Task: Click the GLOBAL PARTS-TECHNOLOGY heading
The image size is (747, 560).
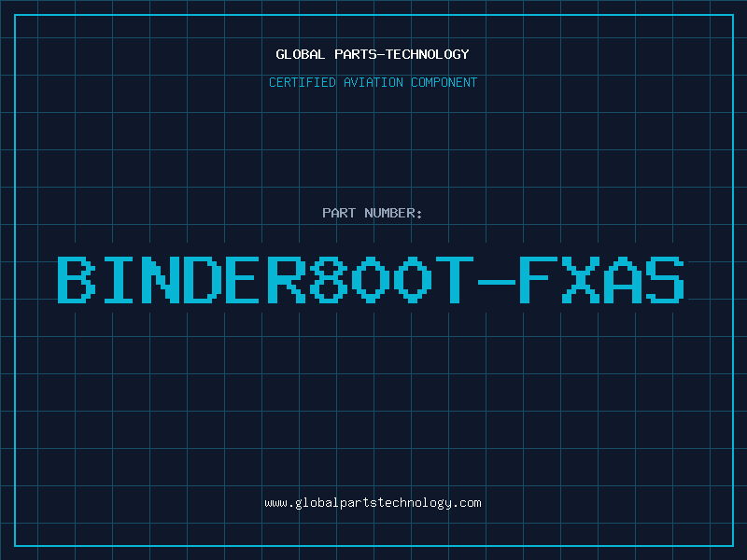Action: coord(373,54)
